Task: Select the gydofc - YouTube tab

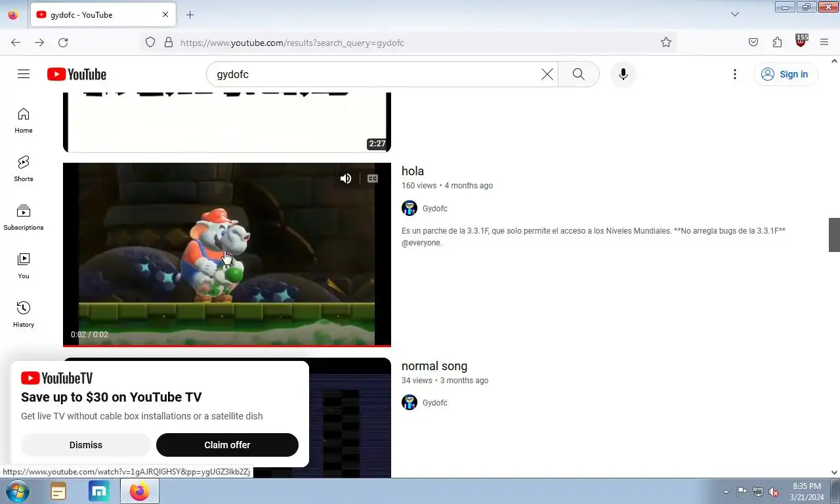Action: tap(102, 14)
